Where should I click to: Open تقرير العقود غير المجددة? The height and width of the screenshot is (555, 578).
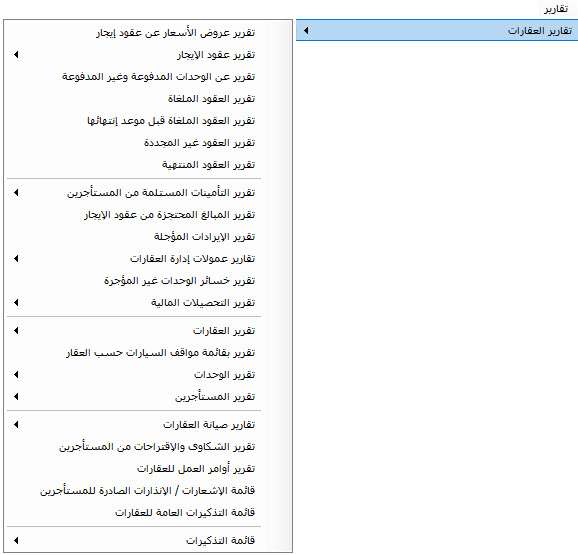199,143
